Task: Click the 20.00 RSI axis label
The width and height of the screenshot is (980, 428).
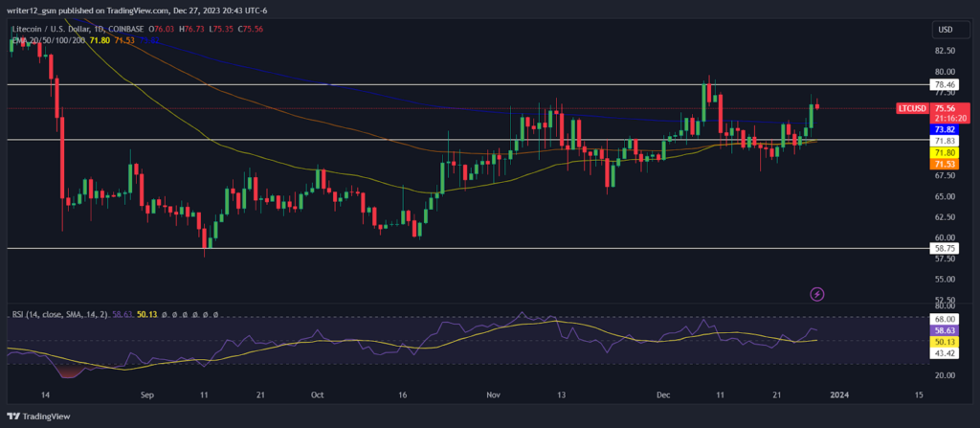Action: click(945, 374)
